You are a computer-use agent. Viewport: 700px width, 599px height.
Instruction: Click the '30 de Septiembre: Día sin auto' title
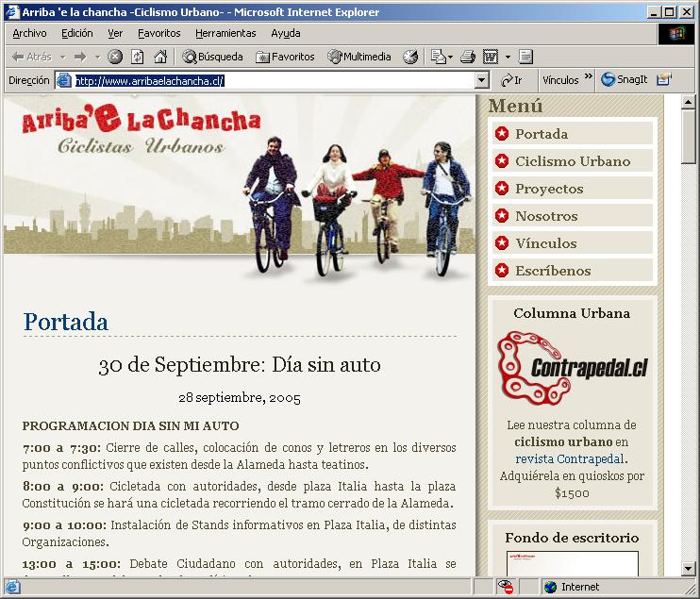tap(240, 365)
